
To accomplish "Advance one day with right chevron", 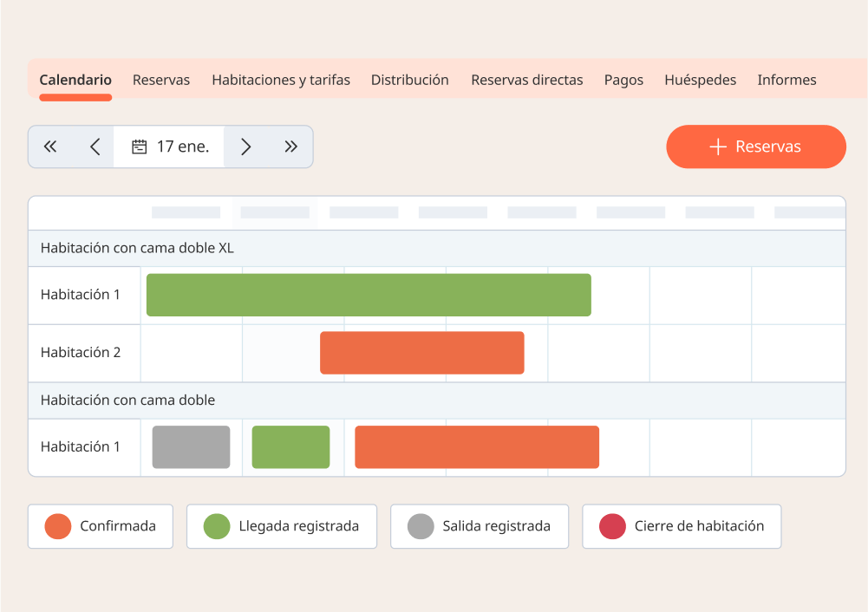I will (245, 147).
